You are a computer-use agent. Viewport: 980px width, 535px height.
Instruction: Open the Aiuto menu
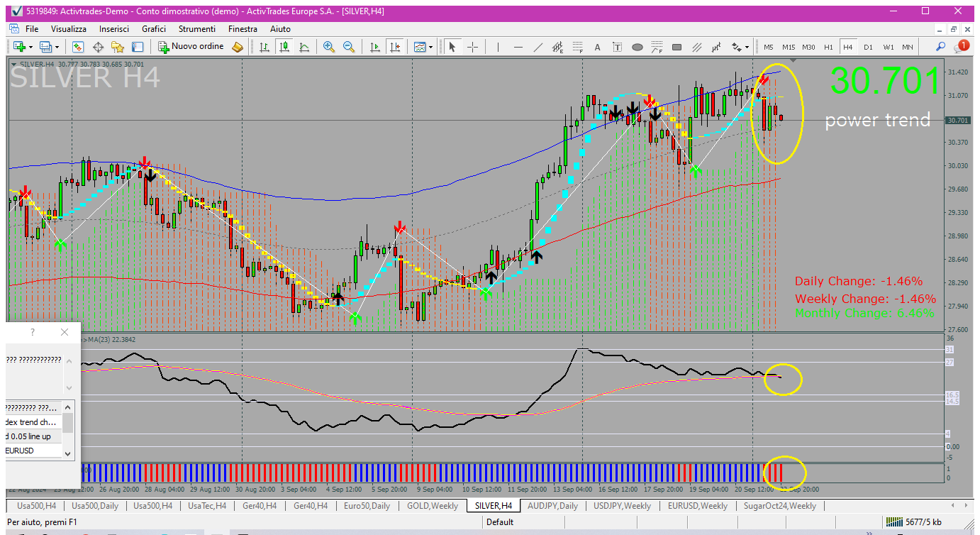281,29
